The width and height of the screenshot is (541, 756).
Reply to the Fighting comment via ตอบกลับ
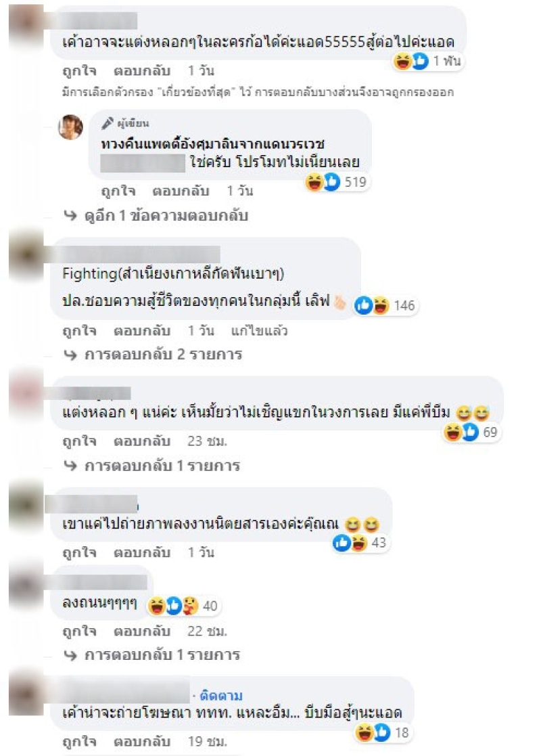[x=141, y=331]
